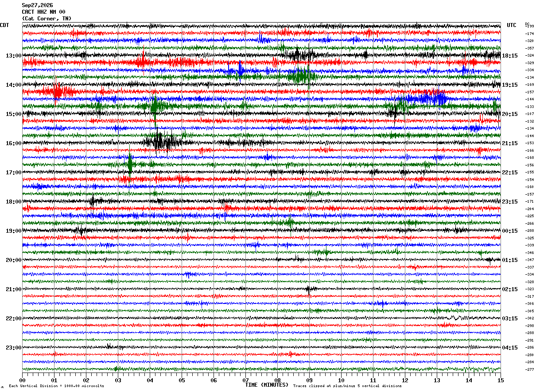The height and width of the screenshot is (392, 536).
Task: Click the 18:15 UTC time label
Action: 510,56
